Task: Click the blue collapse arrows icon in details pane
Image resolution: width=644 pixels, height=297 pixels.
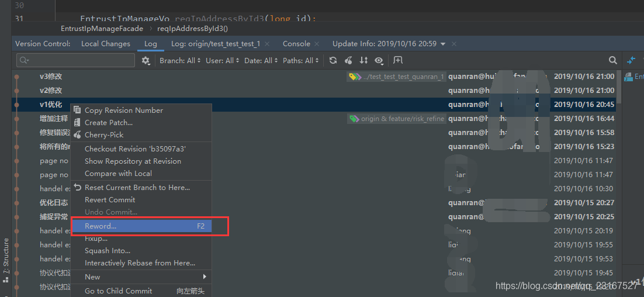Action: point(631,60)
